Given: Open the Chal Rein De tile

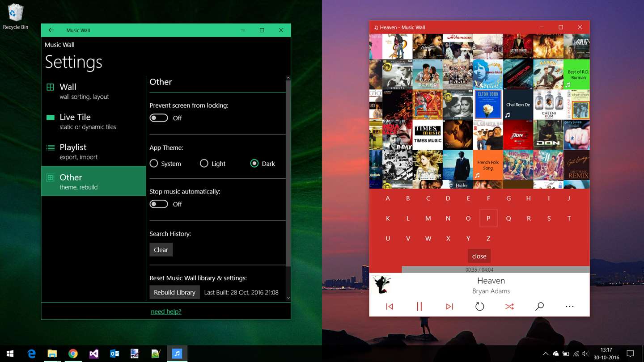Looking at the screenshot, I should 518,105.
